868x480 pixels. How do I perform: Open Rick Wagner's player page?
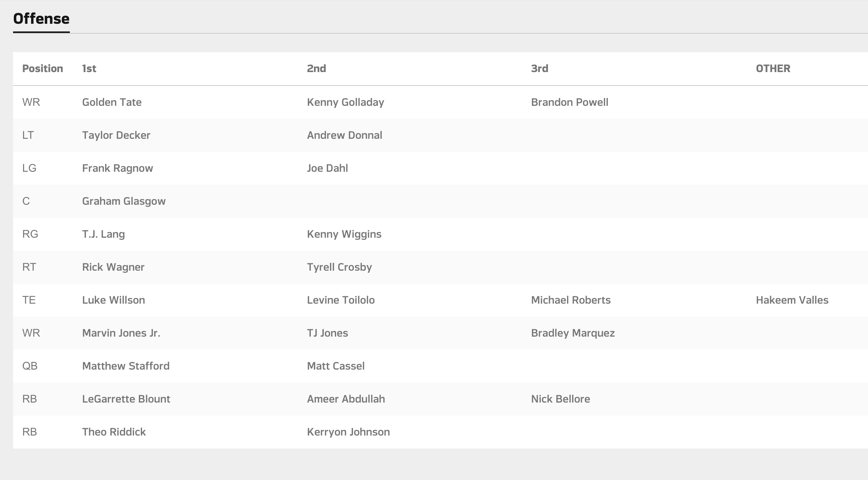click(x=113, y=267)
